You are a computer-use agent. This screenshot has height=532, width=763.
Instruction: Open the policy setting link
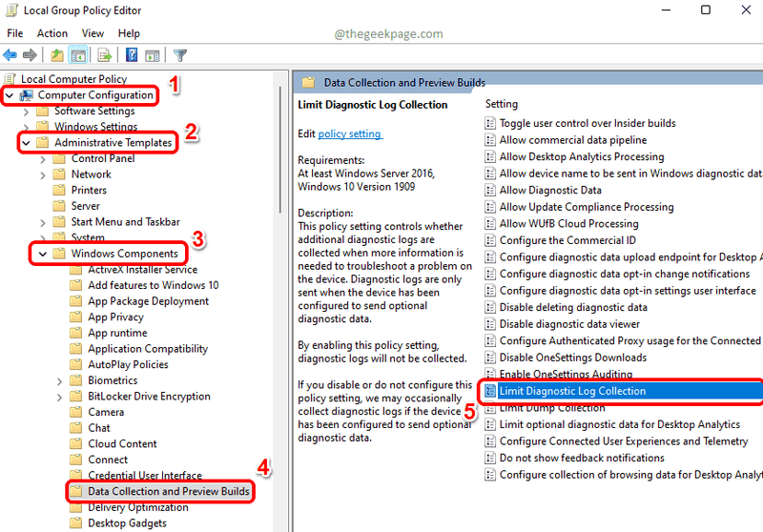[x=350, y=133]
